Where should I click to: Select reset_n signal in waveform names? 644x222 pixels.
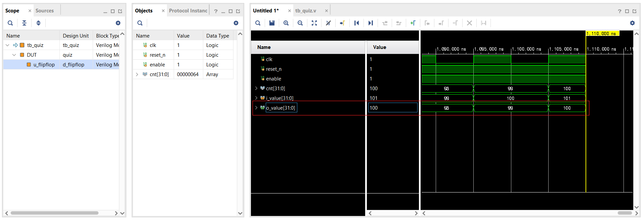tap(274, 69)
